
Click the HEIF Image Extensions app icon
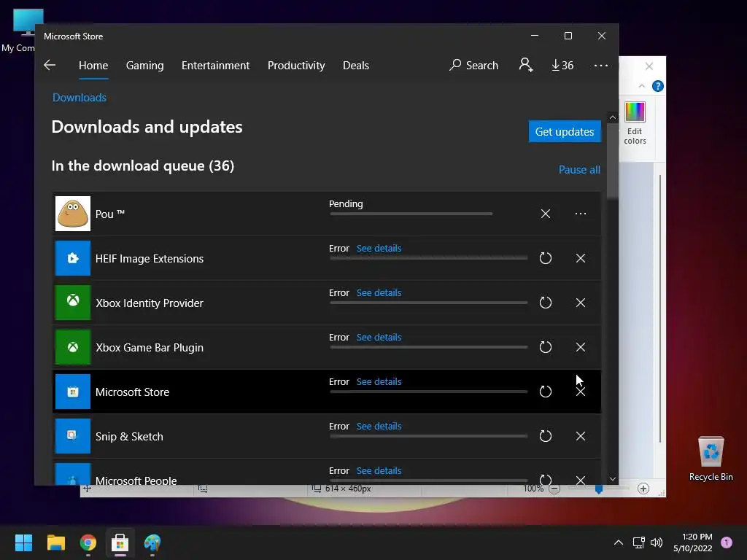[73, 258]
